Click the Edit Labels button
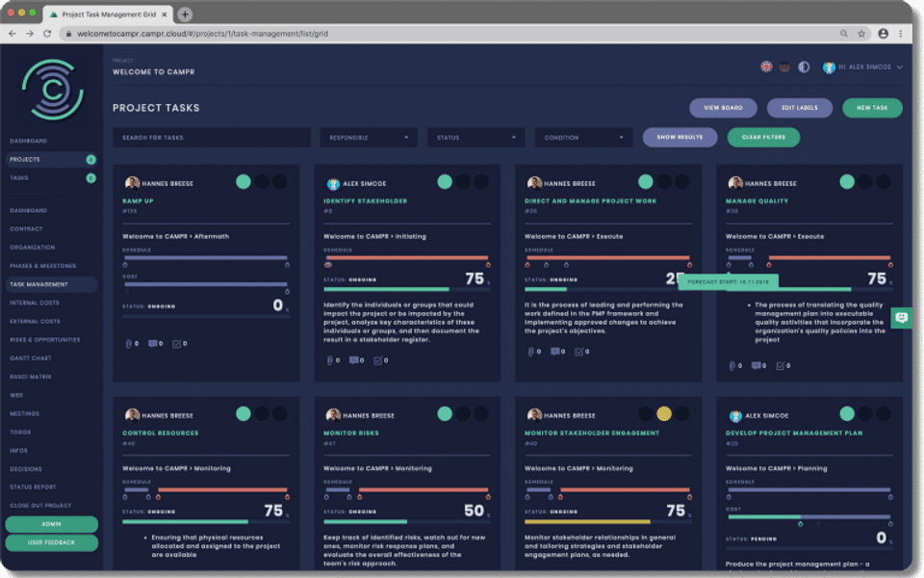The image size is (924, 578). point(800,108)
